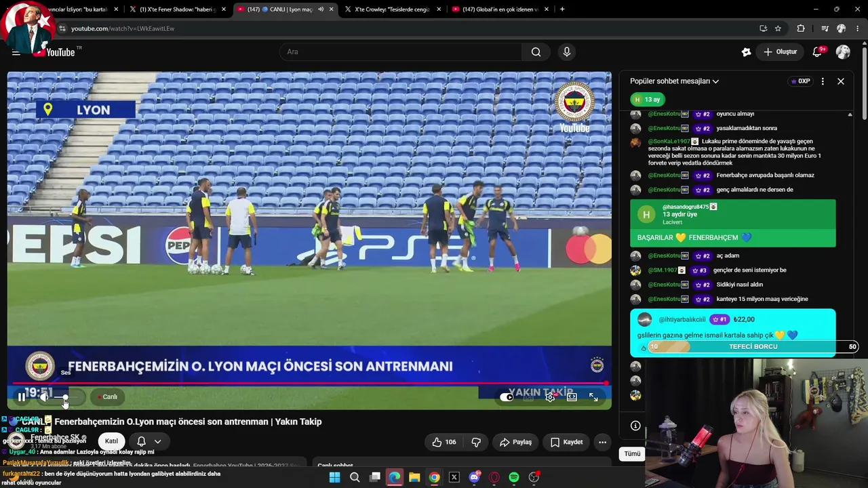Open the more actions menu under the video

602,442
